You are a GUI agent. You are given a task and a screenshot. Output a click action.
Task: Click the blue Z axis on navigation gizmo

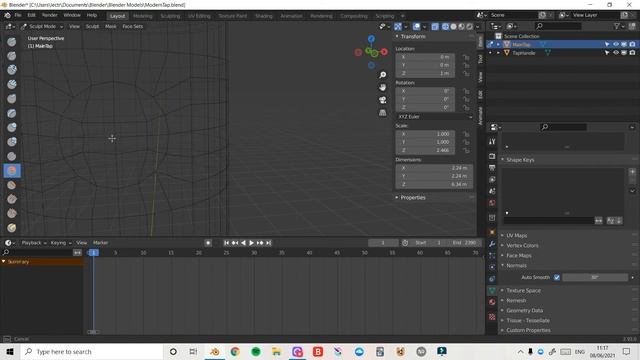click(x=371, y=39)
